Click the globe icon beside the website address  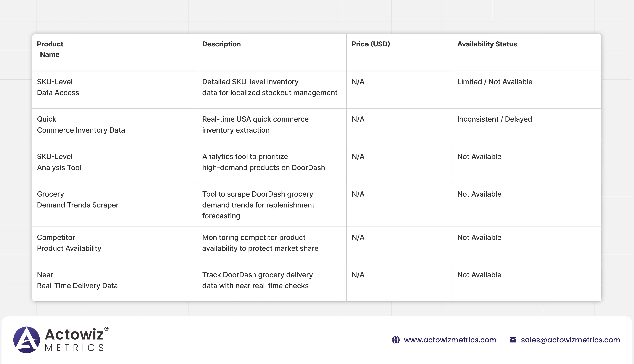click(x=396, y=340)
